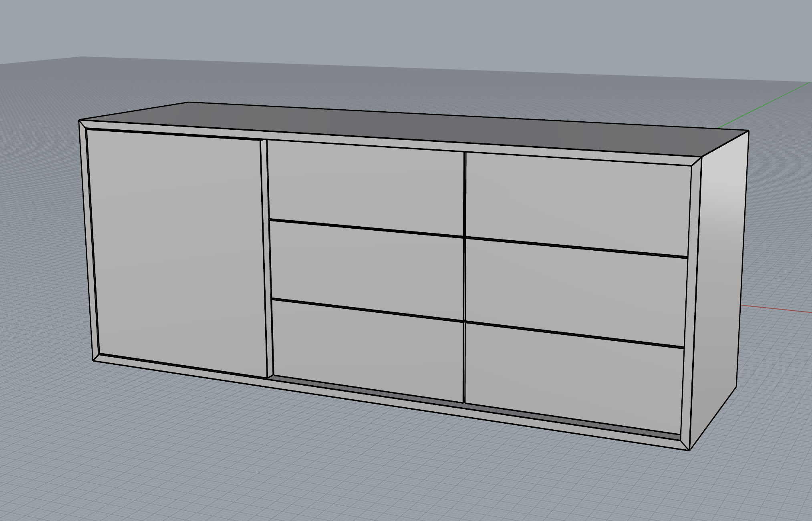Select the top drawer in right column
The width and height of the screenshot is (812, 521).
[x=577, y=202]
